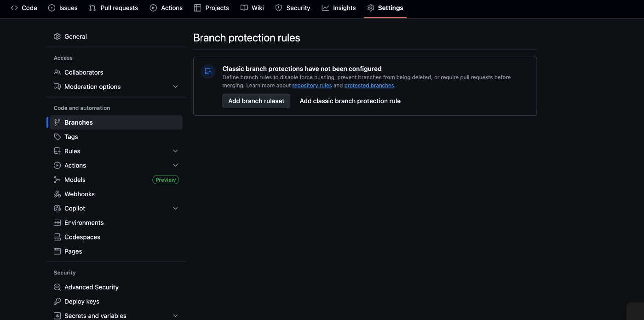
Task: Expand the Rules section
Action: pos(175,151)
